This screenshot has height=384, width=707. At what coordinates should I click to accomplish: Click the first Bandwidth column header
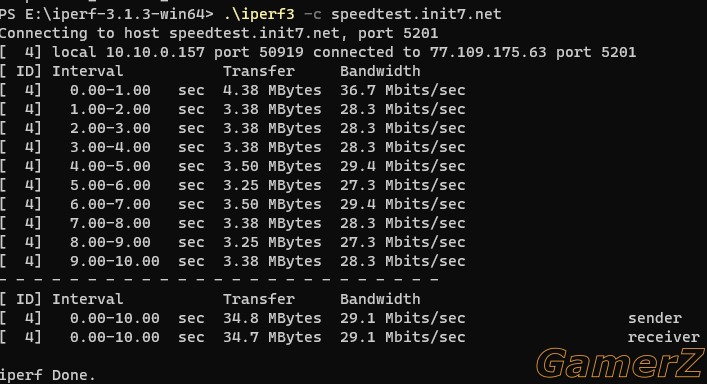point(380,71)
